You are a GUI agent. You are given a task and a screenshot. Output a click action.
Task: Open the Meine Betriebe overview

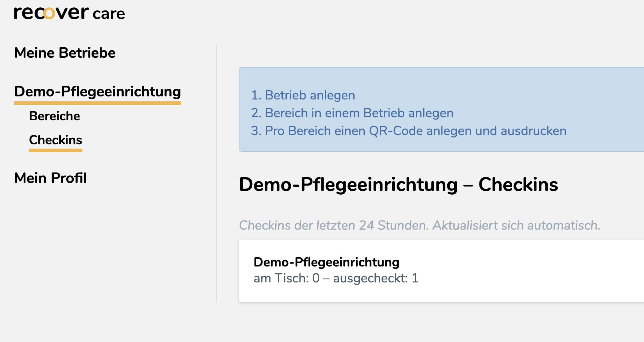(x=64, y=52)
